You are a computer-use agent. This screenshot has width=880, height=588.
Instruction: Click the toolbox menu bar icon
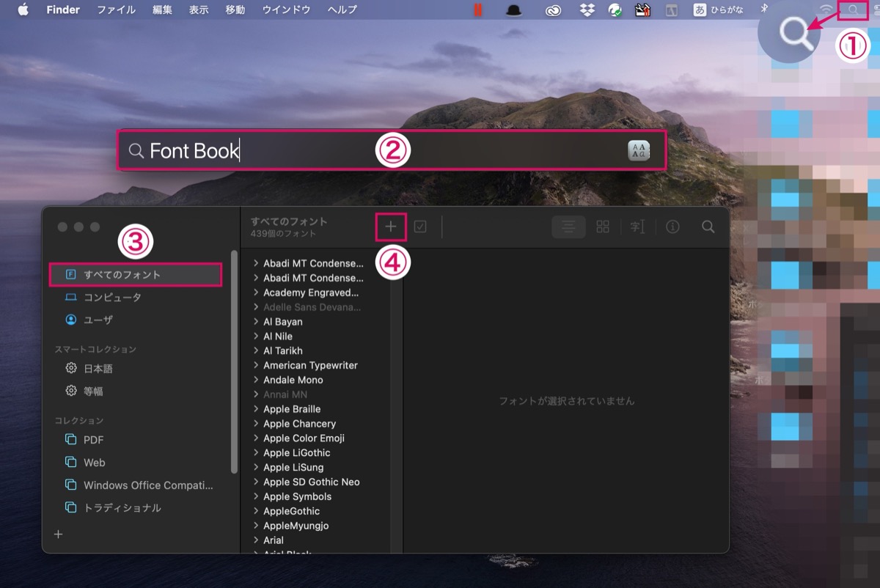[642, 10]
